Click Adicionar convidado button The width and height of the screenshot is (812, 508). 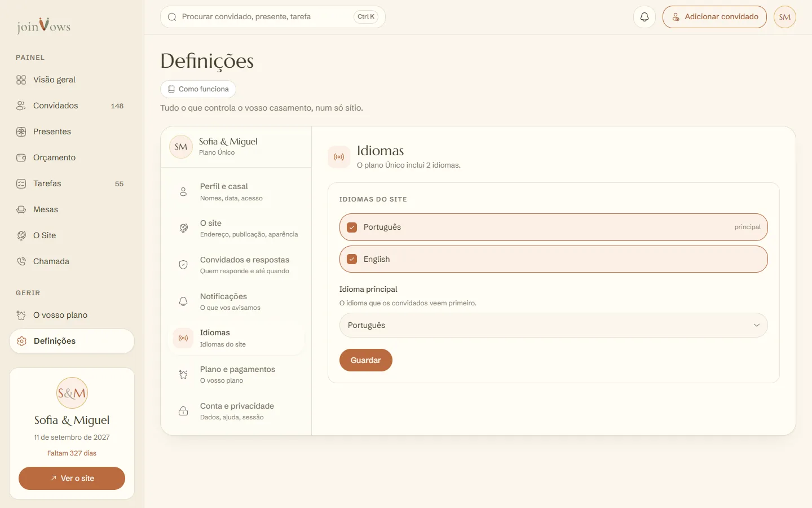(714, 17)
